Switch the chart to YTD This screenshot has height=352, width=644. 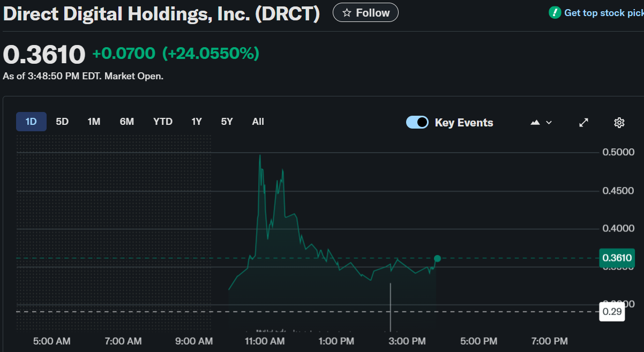[x=163, y=122]
